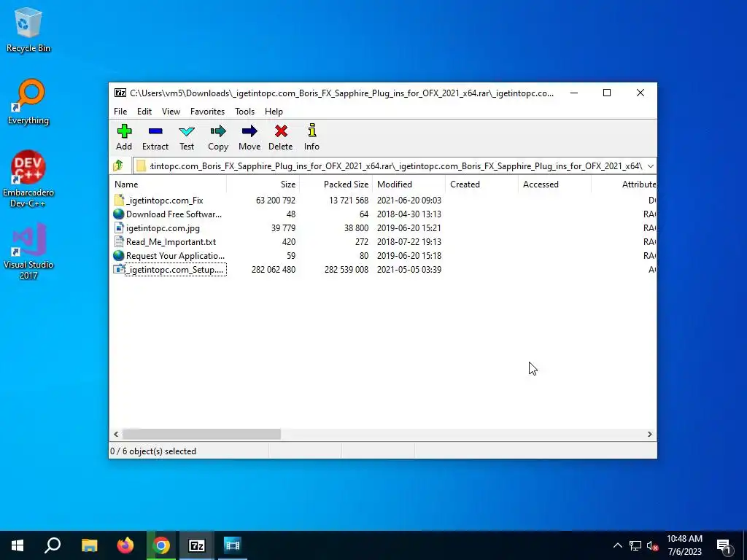Click the muted volume tray icon

pos(652,545)
